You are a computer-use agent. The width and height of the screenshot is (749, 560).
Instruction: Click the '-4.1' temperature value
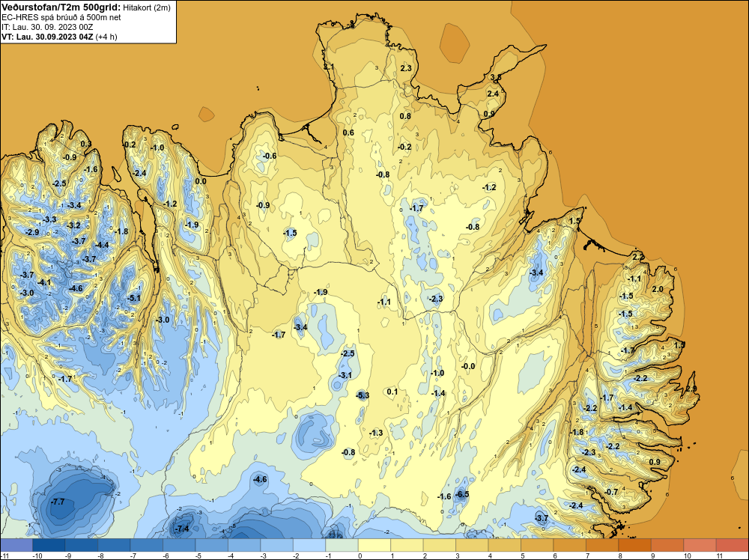(x=44, y=282)
